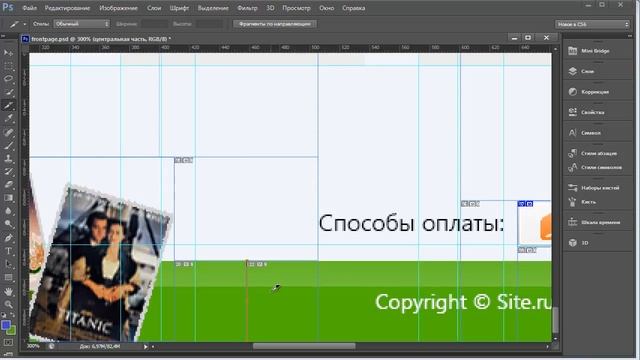Click the Фрагменты по направляющим button
The image size is (640, 360).
(275, 24)
